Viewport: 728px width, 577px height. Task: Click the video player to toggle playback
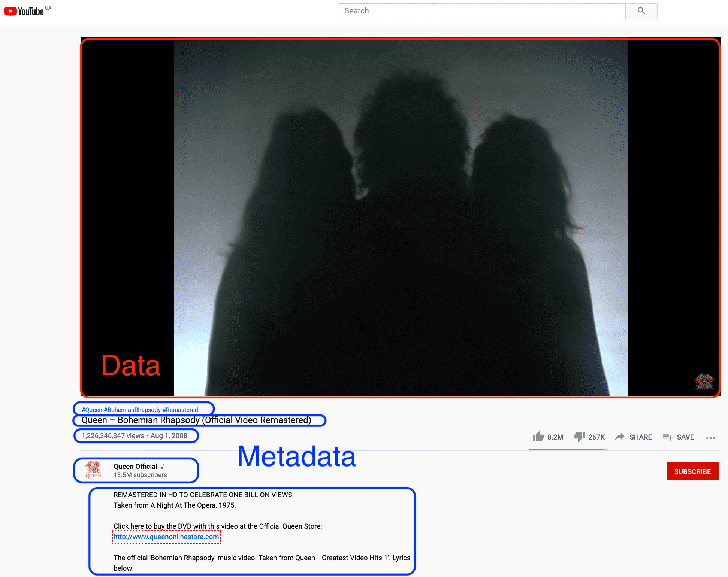[x=401, y=217]
